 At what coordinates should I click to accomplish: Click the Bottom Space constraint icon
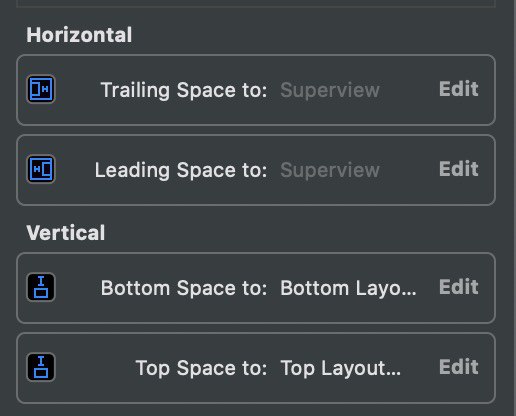41,287
